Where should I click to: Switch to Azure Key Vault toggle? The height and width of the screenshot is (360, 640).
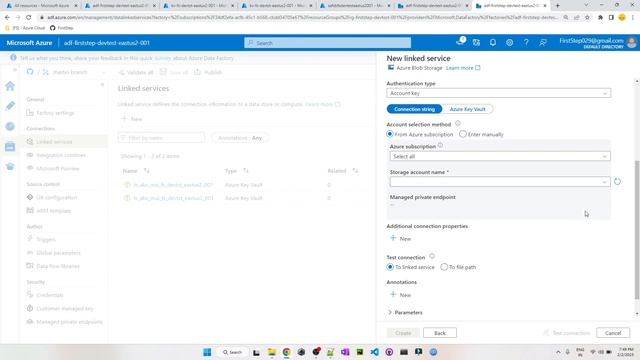coord(467,109)
